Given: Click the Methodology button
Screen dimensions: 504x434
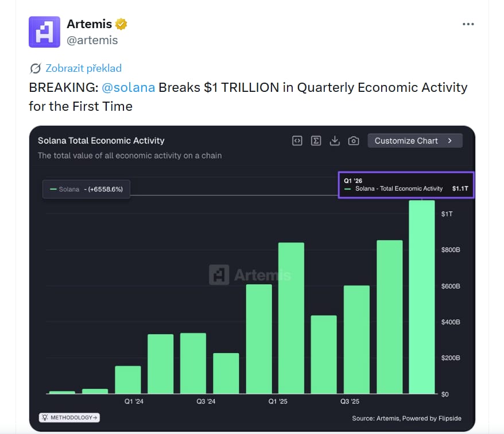Looking at the screenshot, I should coord(69,417).
